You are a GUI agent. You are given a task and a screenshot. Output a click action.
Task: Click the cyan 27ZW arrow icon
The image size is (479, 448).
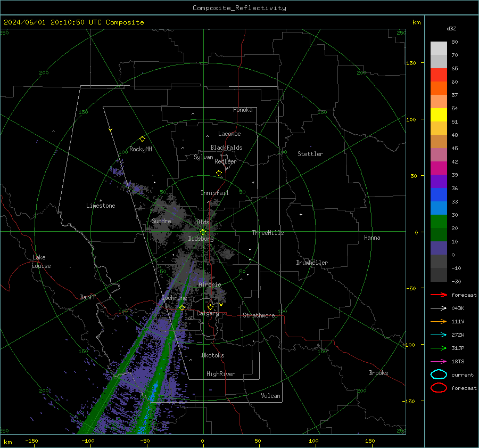coord(439,335)
